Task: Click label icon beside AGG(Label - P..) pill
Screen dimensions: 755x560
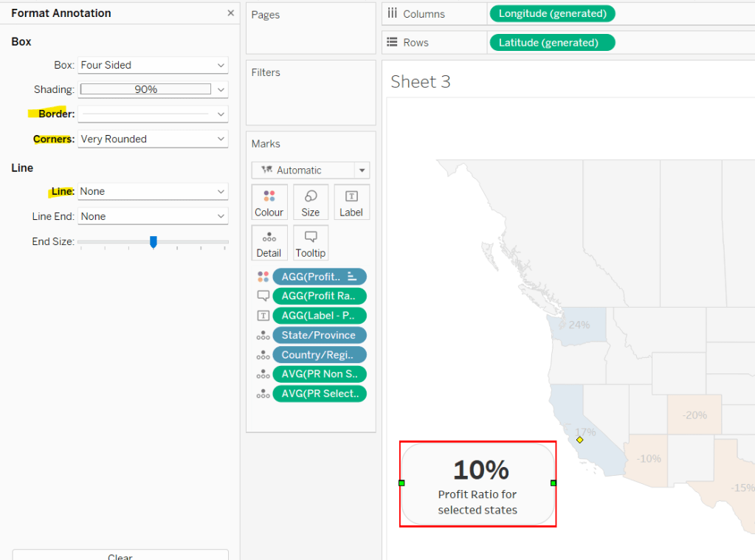Action: [x=263, y=316]
